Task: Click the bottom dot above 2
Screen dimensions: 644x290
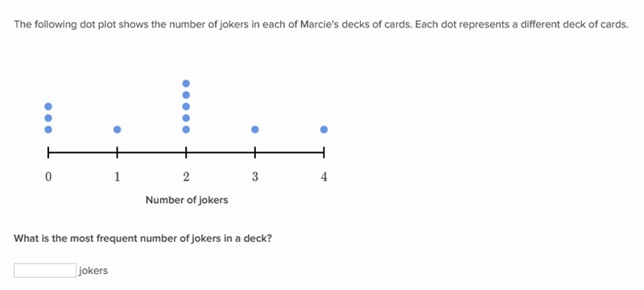Action: click(x=186, y=130)
